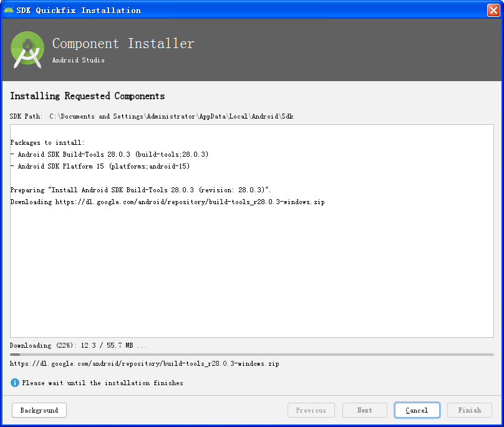504x427 pixels.
Task: Click the disabled Previous button
Action: coord(311,410)
